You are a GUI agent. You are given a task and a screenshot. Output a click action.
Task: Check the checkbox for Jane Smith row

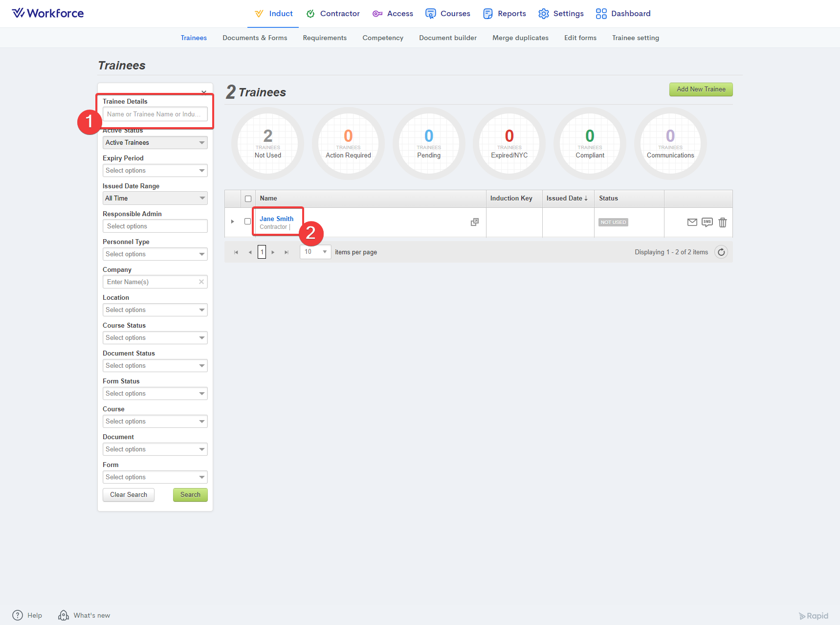pos(248,222)
